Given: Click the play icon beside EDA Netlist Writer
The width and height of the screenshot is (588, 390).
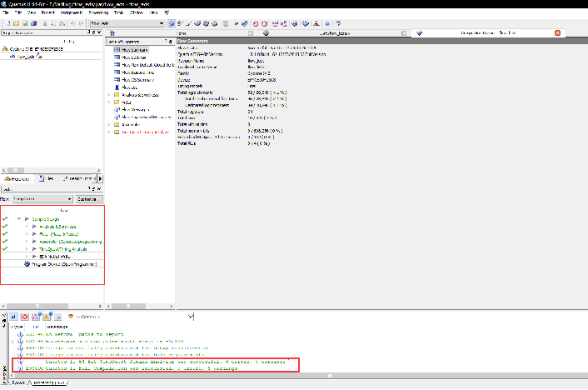Looking at the screenshot, I should (x=34, y=257).
